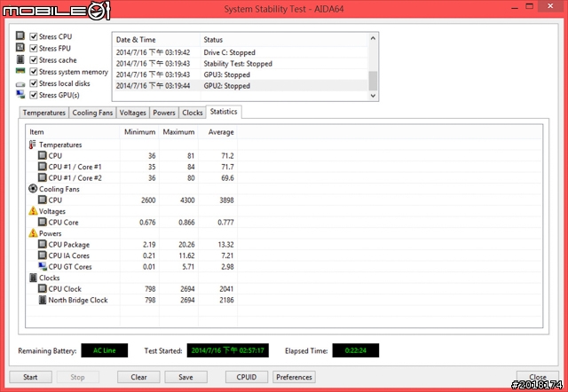Toggle the Stress local disks checkbox
The width and height of the screenshot is (568, 392).
(34, 83)
